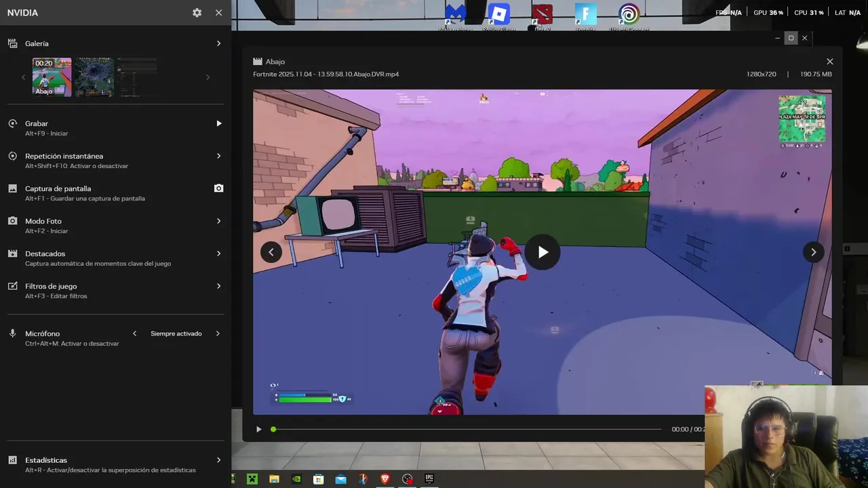Click the Captura de pantalla image icon

click(x=12, y=188)
